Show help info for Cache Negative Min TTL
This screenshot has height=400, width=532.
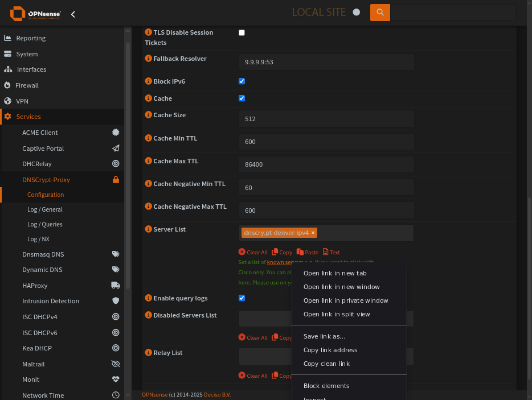[148, 183]
